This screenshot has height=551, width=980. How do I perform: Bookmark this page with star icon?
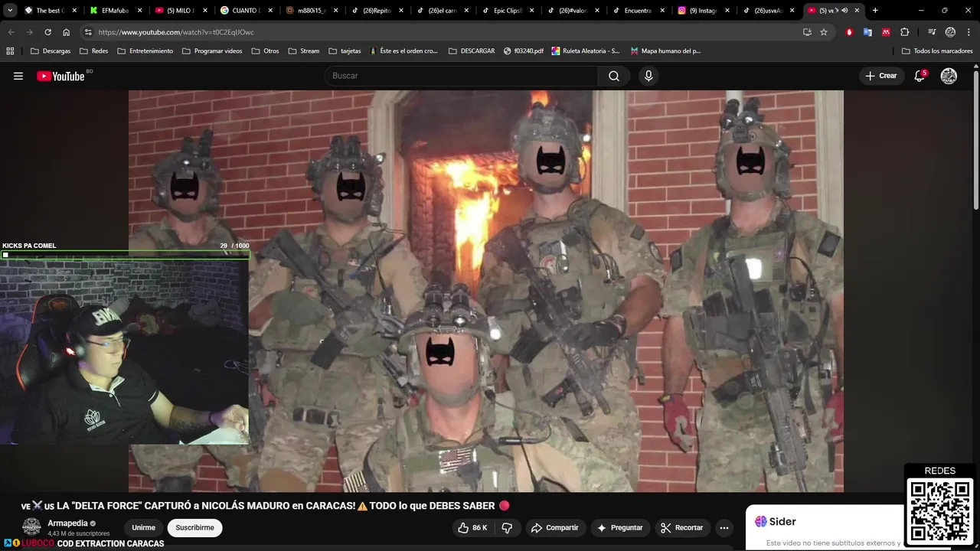point(824,32)
